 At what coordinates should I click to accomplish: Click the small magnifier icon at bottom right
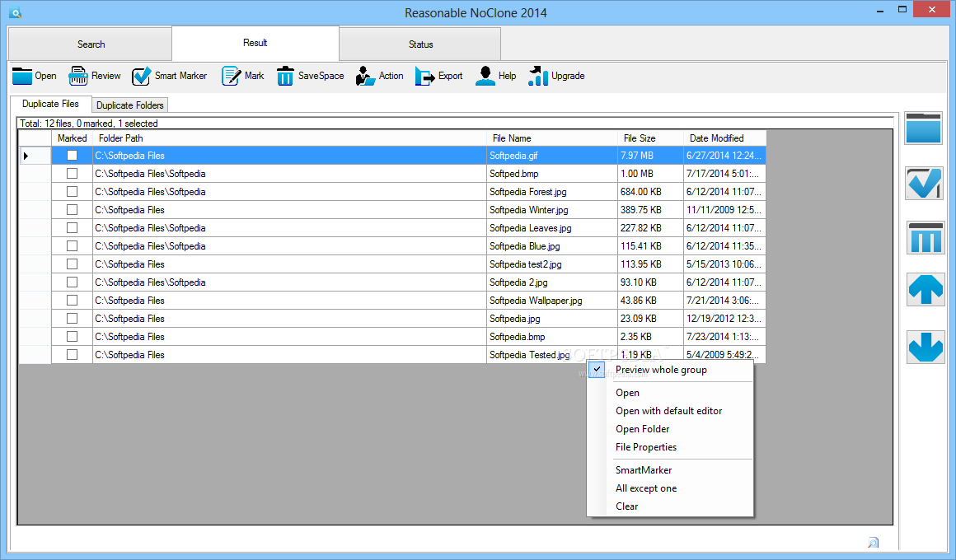(x=873, y=543)
